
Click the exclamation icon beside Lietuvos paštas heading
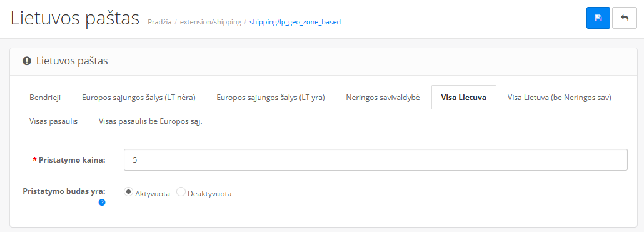click(27, 61)
